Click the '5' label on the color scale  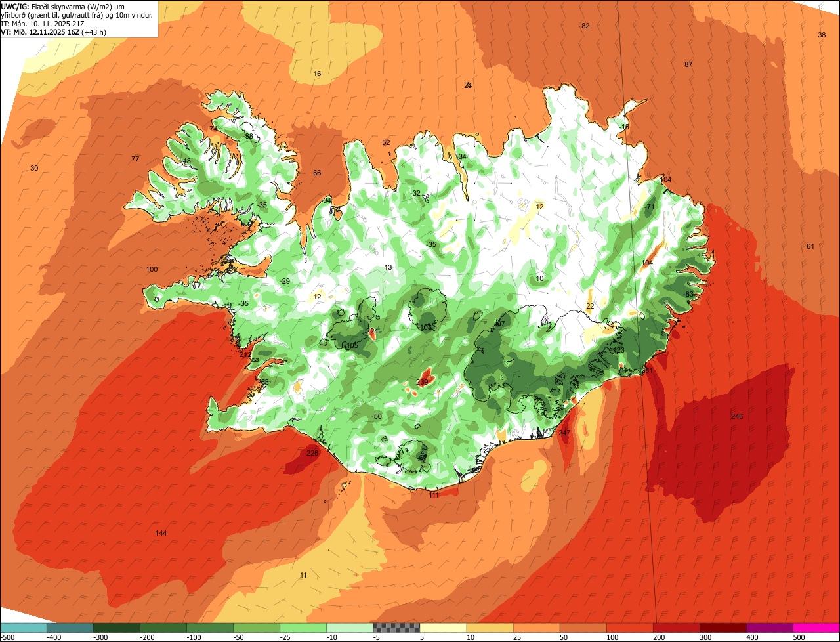421,637
